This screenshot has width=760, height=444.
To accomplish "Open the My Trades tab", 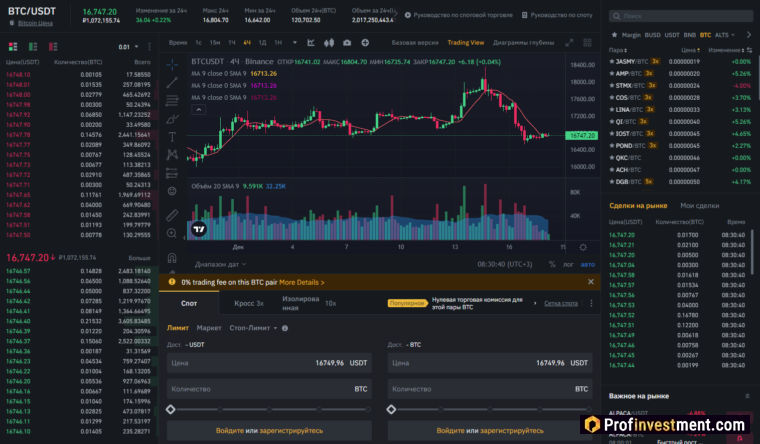I will [699, 206].
